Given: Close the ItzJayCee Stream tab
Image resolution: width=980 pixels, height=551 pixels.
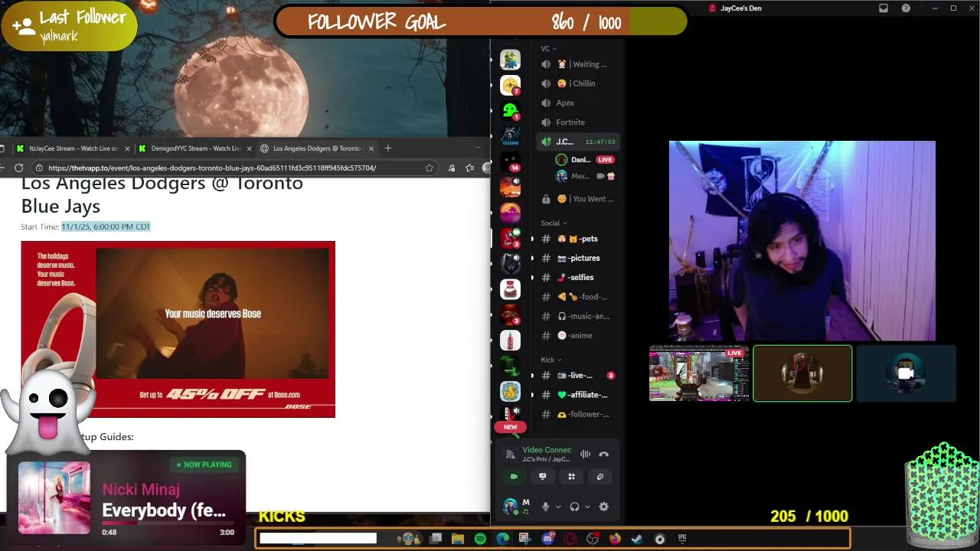Looking at the screenshot, I should coord(127,148).
